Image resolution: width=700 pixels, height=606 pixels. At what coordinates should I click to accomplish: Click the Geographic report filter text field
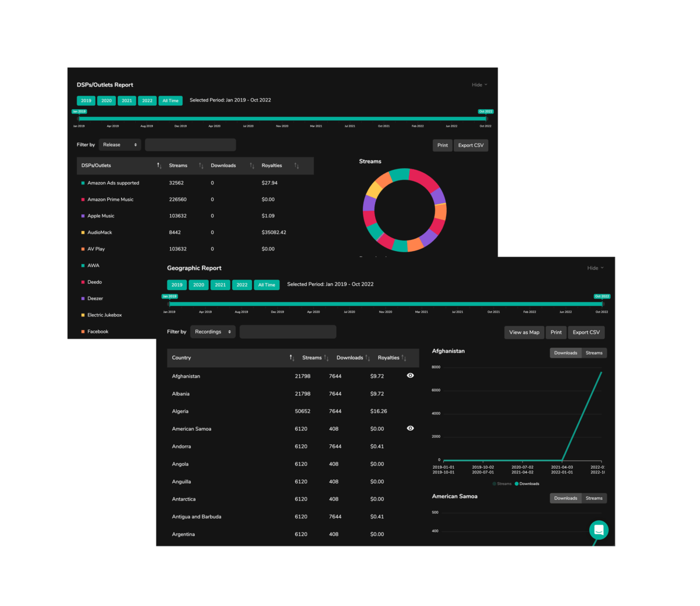(x=288, y=332)
